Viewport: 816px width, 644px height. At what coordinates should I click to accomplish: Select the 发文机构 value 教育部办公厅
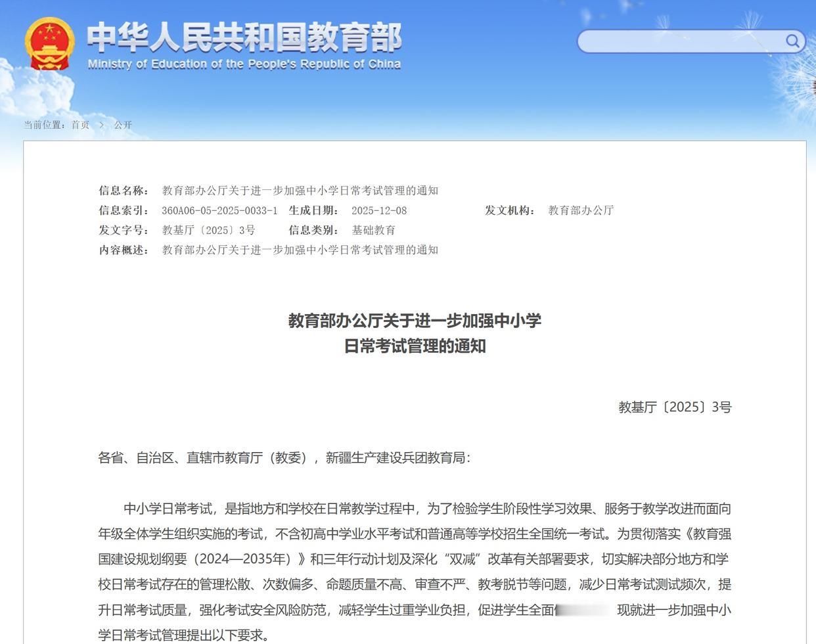coord(581,210)
